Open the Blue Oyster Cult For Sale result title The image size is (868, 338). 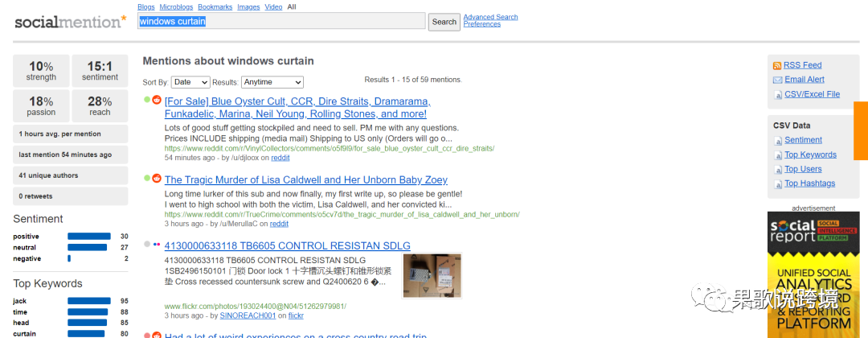[298, 108]
